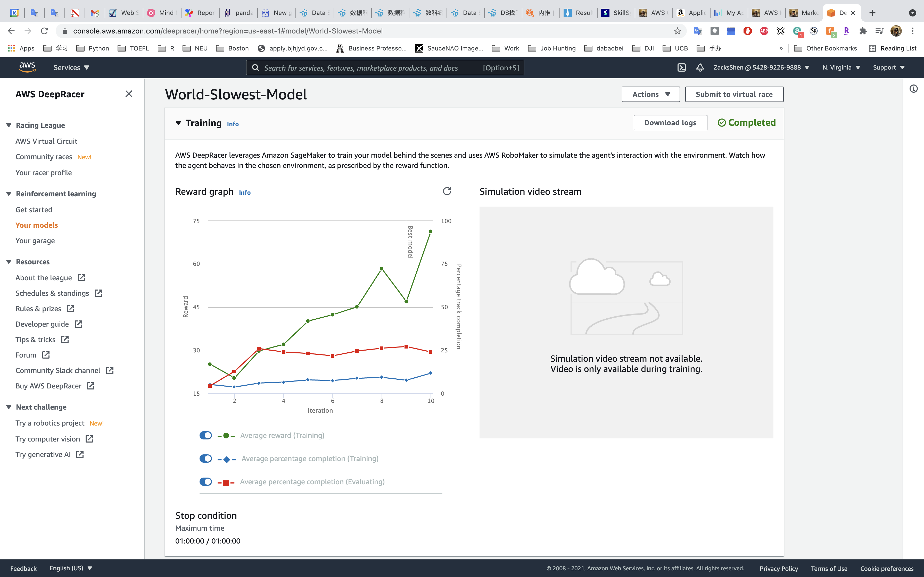Image resolution: width=924 pixels, height=577 pixels.
Task: Bookmark this page with star icon
Action: pyautogui.click(x=677, y=31)
